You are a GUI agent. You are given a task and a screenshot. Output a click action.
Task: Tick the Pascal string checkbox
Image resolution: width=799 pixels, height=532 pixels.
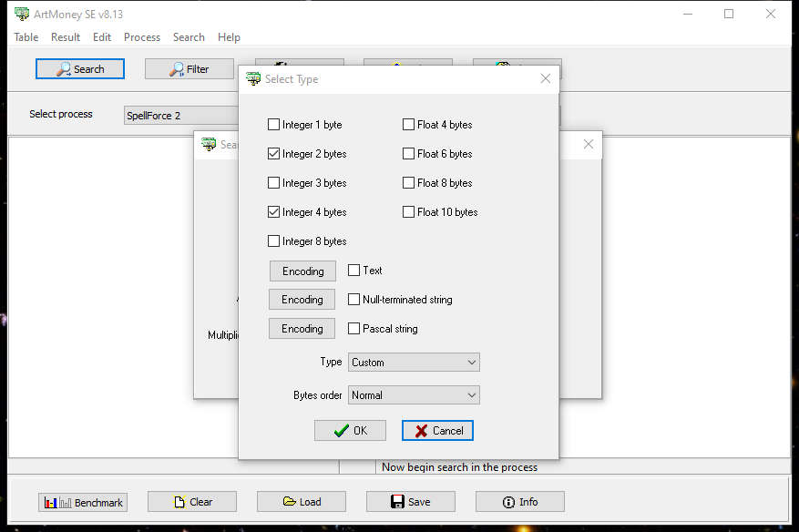click(353, 328)
